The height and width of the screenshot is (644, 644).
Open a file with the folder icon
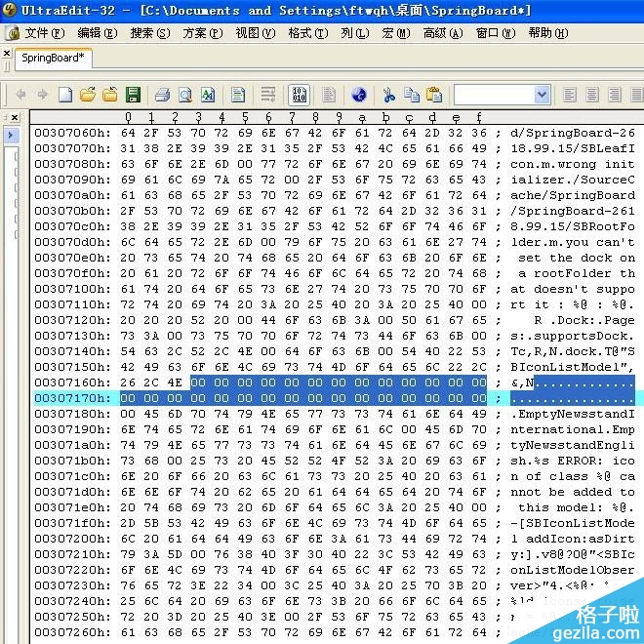click(x=88, y=95)
